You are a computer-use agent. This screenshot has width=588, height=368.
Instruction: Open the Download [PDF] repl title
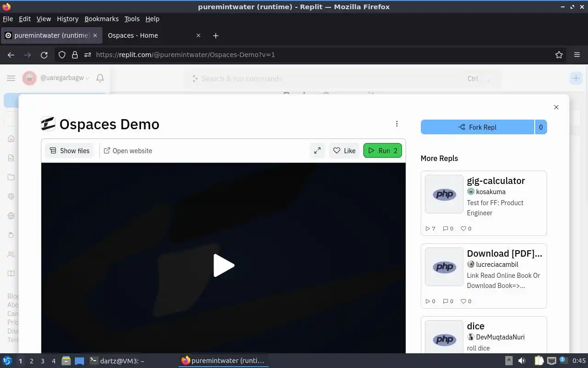[x=504, y=253]
